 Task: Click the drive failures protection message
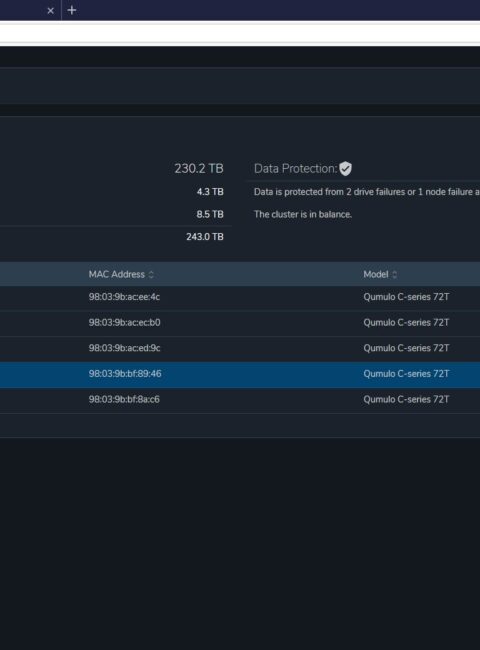pyautogui.click(x=367, y=192)
